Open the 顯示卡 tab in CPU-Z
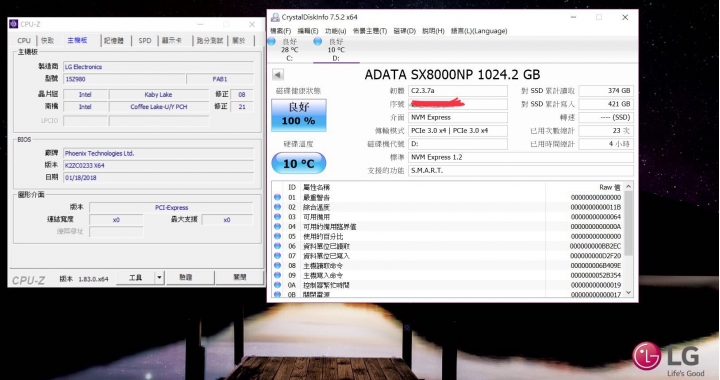Viewport: 720px width, 380px height. coord(172,40)
